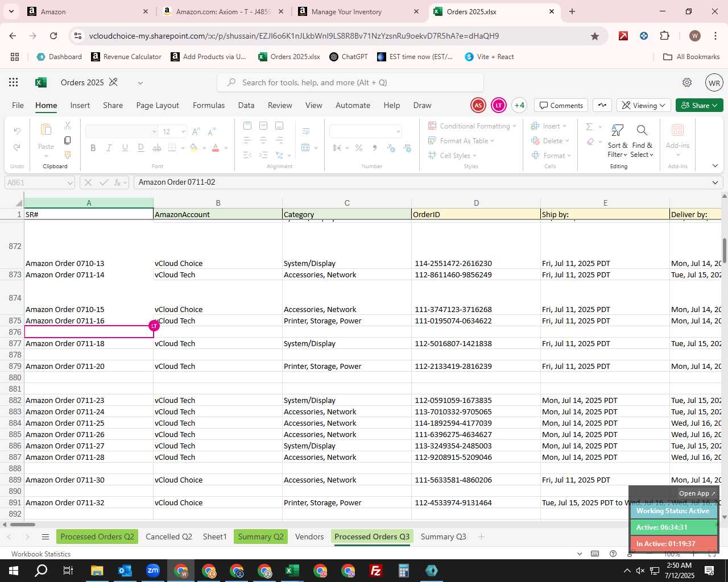Open Zoom from the Windows taskbar
This screenshot has width=728, height=582.
153,571
